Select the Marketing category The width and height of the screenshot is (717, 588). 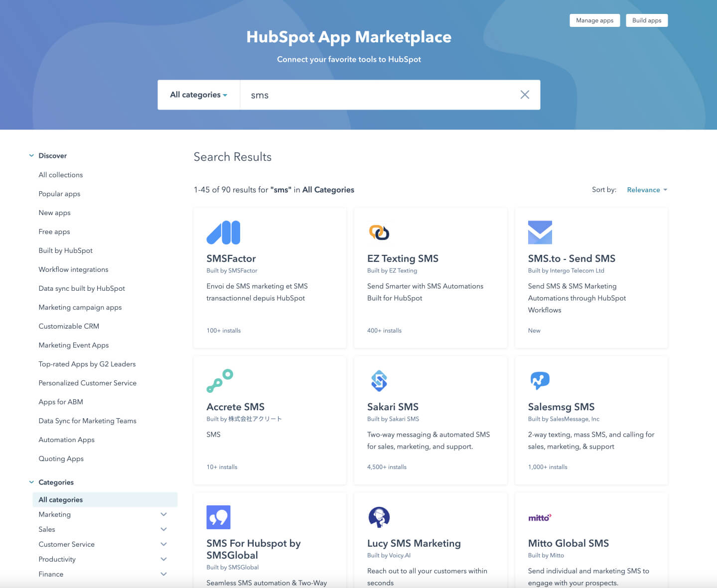click(55, 514)
